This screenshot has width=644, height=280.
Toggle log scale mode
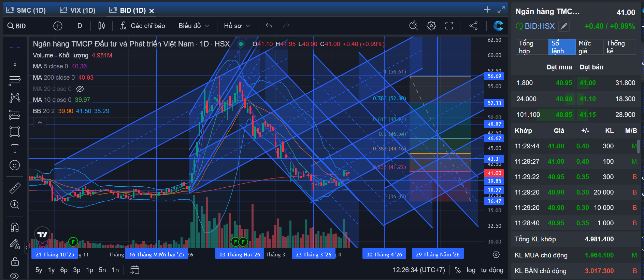[471, 270]
